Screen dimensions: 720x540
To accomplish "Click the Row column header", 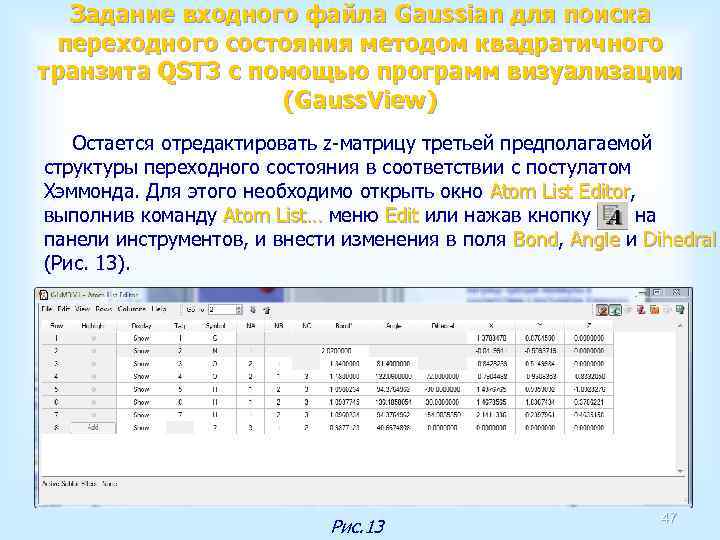I will (56, 326).
